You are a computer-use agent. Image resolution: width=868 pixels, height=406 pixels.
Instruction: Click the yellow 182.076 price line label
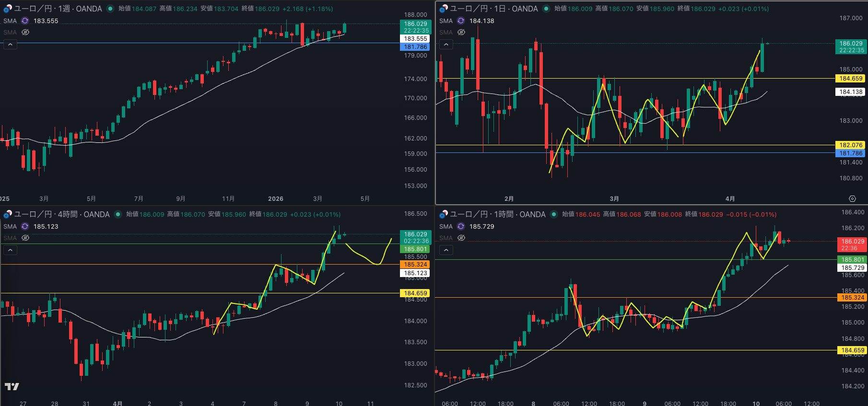point(851,145)
